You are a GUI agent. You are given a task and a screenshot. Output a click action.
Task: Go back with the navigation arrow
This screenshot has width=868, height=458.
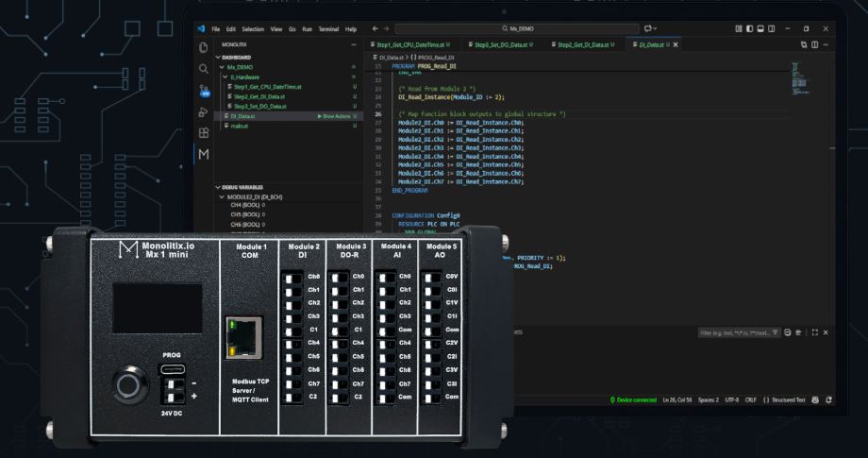click(376, 28)
